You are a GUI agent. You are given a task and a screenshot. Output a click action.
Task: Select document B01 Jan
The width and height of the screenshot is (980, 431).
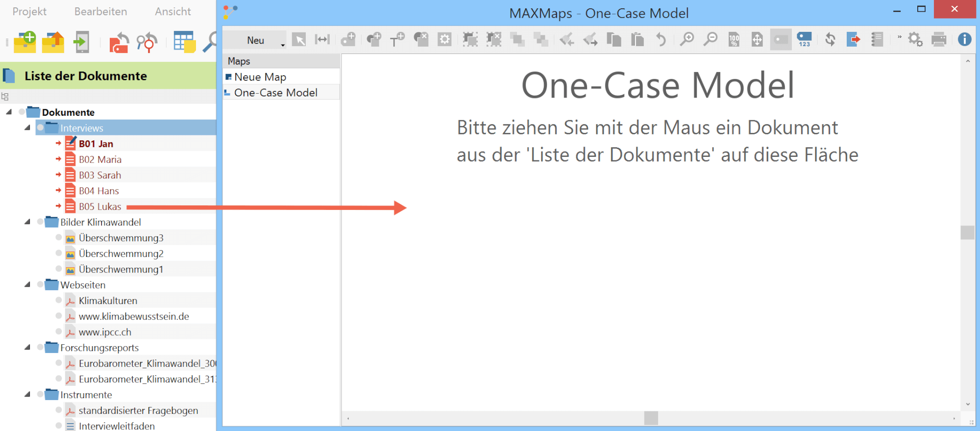96,144
